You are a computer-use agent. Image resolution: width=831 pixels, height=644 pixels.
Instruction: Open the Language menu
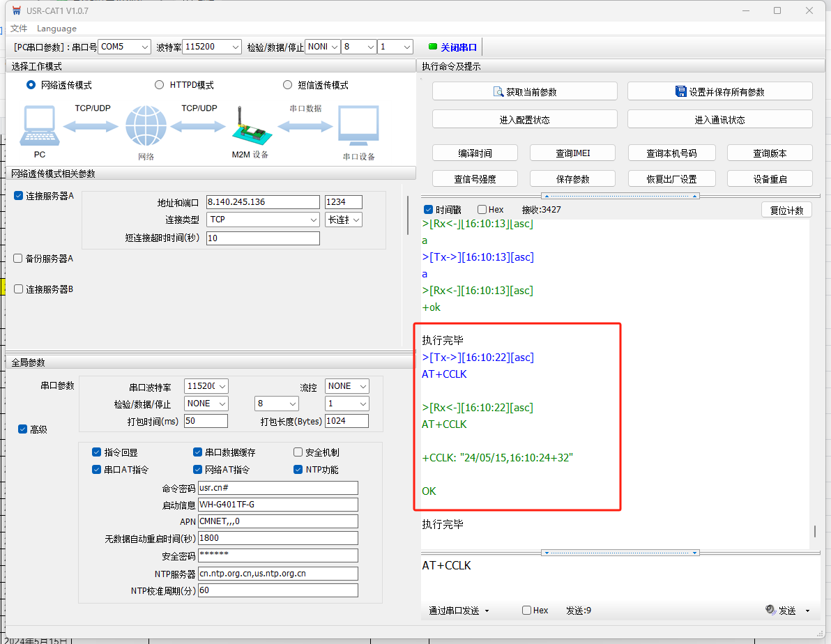(56, 29)
